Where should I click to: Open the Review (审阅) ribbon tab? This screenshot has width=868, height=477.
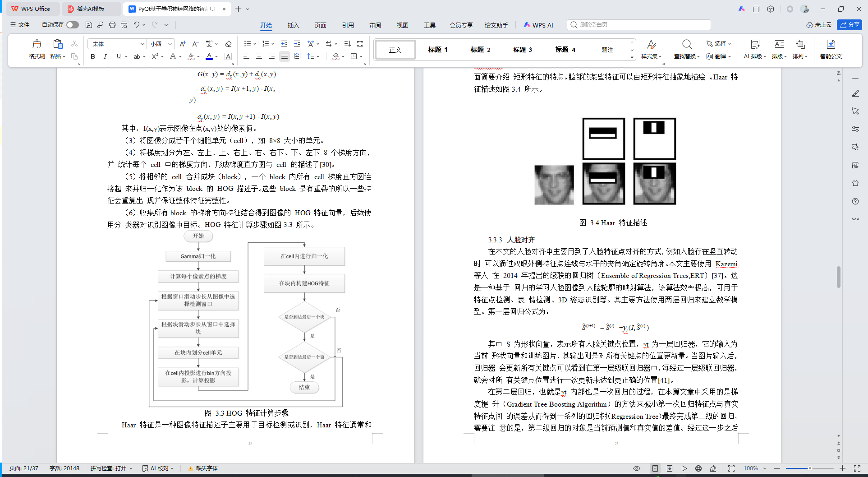pyautogui.click(x=375, y=25)
